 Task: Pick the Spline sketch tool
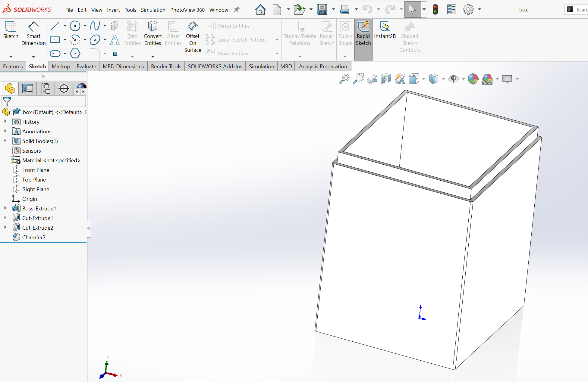[95, 26]
